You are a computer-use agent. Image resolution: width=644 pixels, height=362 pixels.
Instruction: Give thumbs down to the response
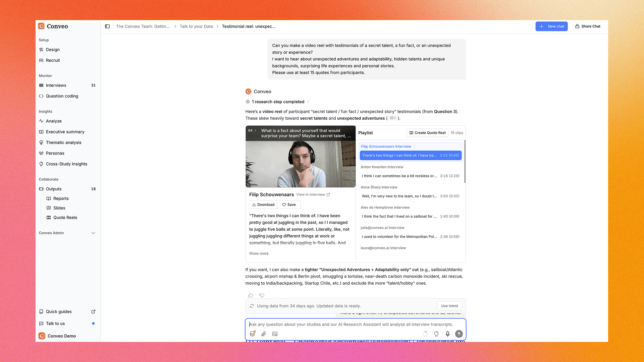(262, 295)
